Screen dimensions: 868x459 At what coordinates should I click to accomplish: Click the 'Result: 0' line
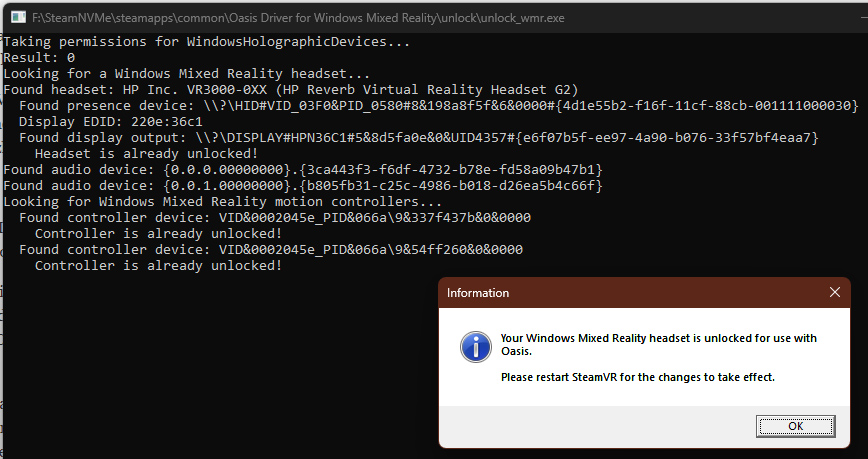point(39,58)
